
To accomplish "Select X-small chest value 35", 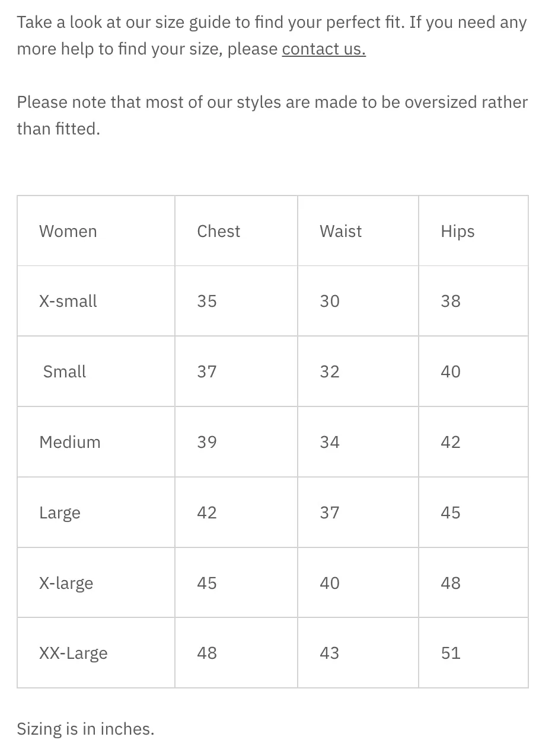I will [207, 301].
